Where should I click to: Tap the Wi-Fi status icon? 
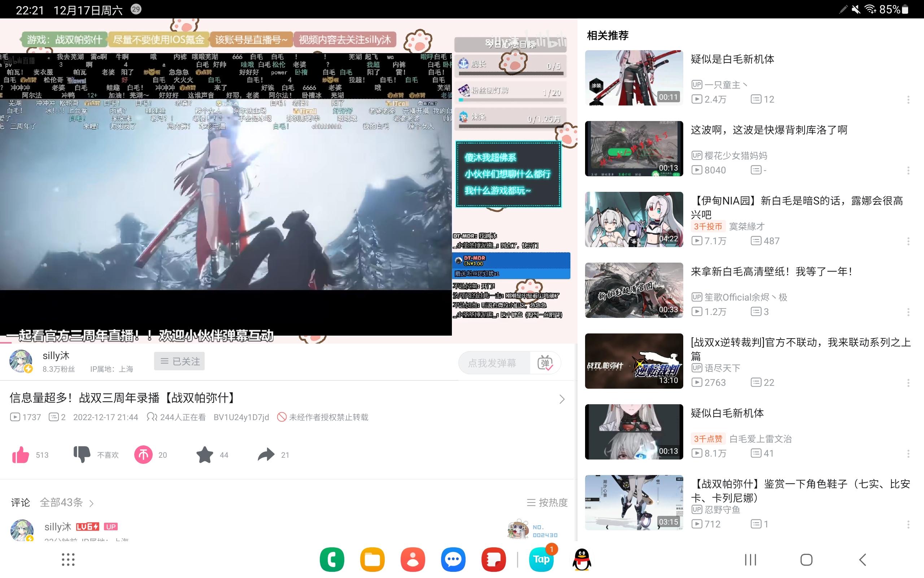[x=870, y=9]
